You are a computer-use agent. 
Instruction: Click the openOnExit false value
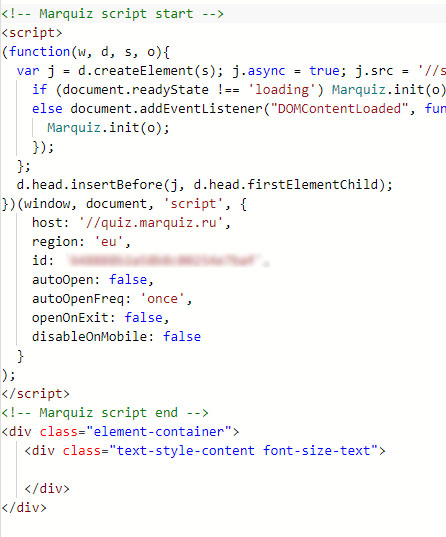(143, 318)
